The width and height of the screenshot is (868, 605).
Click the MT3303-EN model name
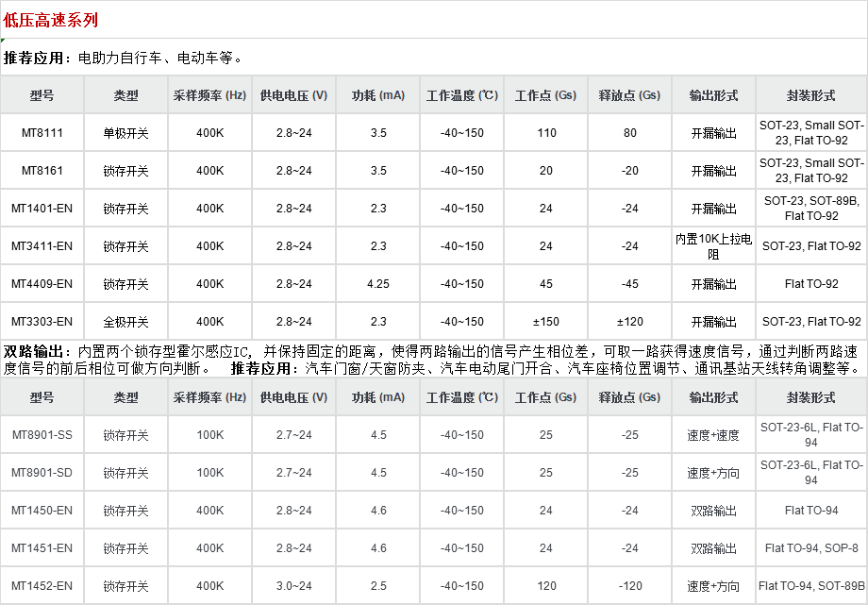[x=42, y=322]
